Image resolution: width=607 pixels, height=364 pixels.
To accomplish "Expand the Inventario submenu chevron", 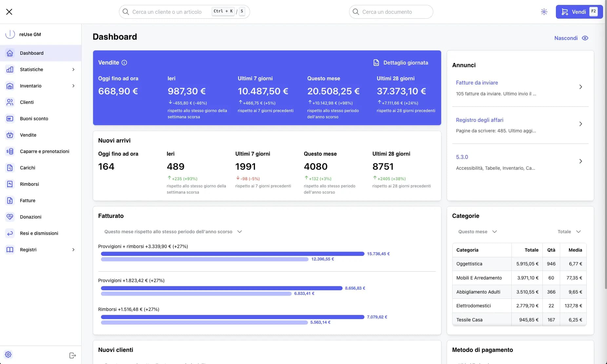I will (x=73, y=86).
